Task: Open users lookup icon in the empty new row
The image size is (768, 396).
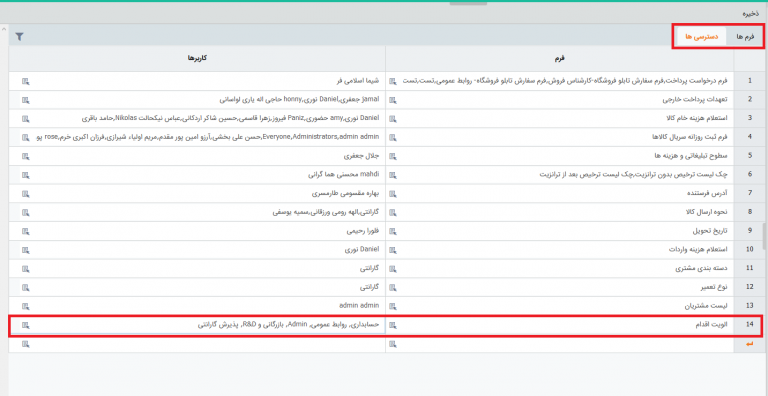Action: click(x=25, y=345)
